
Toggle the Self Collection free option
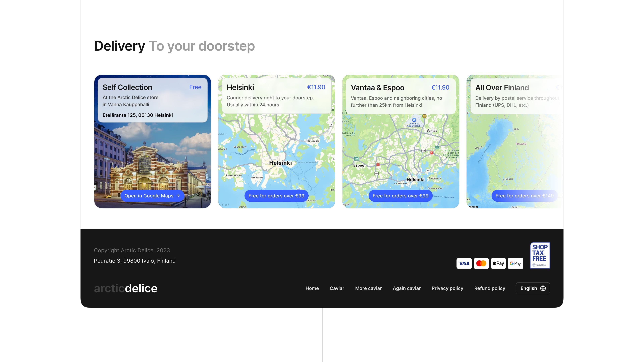(195, 87)
